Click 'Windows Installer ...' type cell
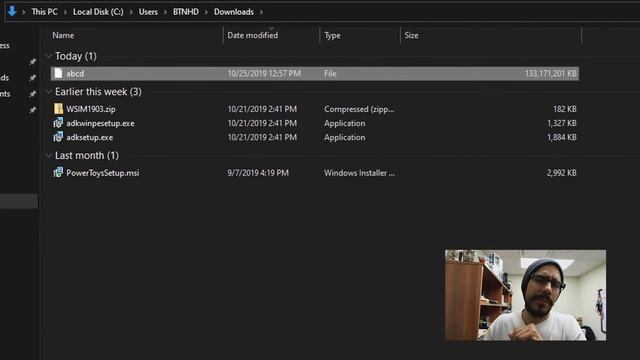640x360 pixels. (360, 173)
